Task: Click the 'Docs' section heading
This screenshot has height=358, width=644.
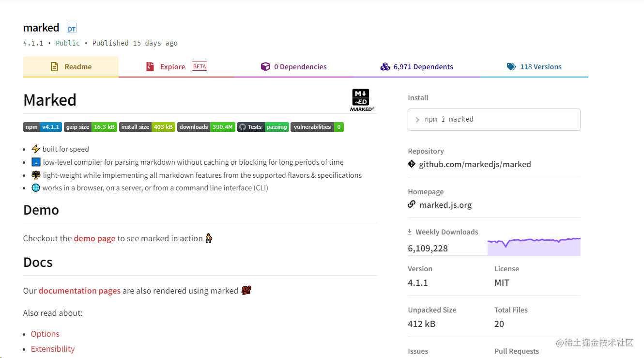Action: (38, 262)
